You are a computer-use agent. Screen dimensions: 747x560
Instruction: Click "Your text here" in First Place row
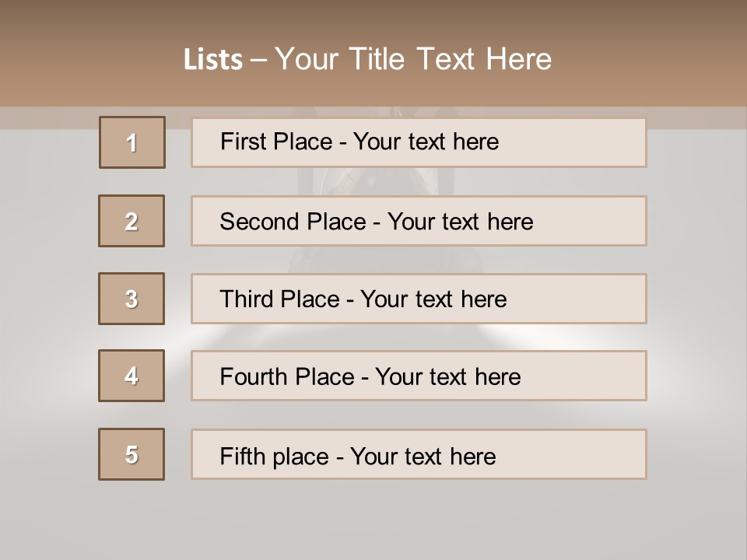(x=426, y=142)
